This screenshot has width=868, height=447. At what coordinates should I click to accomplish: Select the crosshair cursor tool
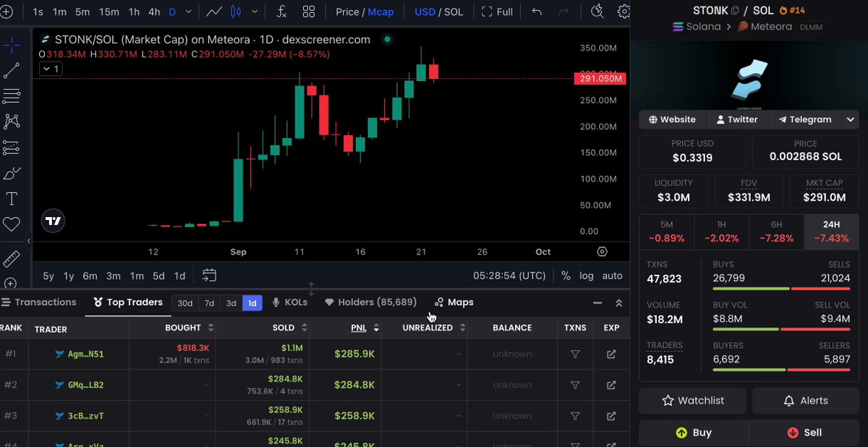(x=12, y=46)
